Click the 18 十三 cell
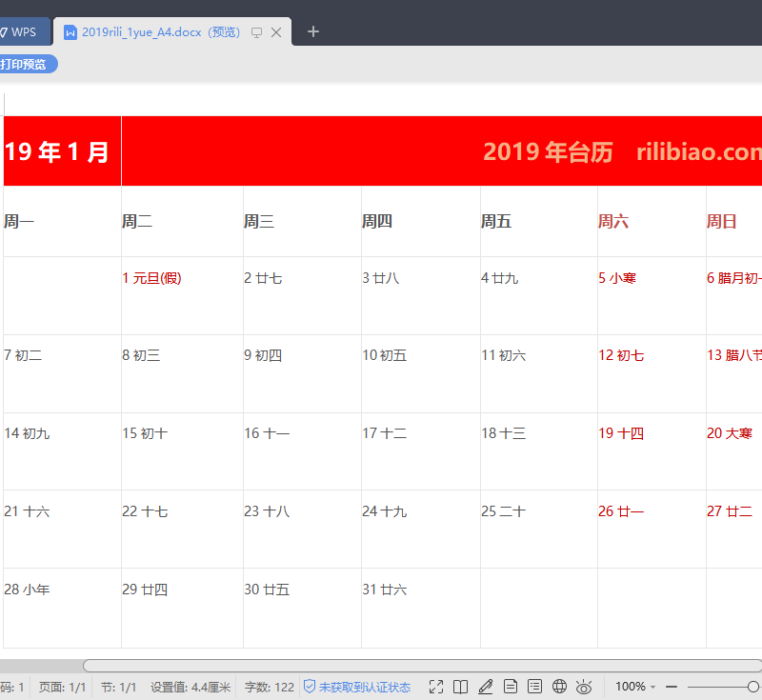762x700 pixels. [x=539, y=451]
